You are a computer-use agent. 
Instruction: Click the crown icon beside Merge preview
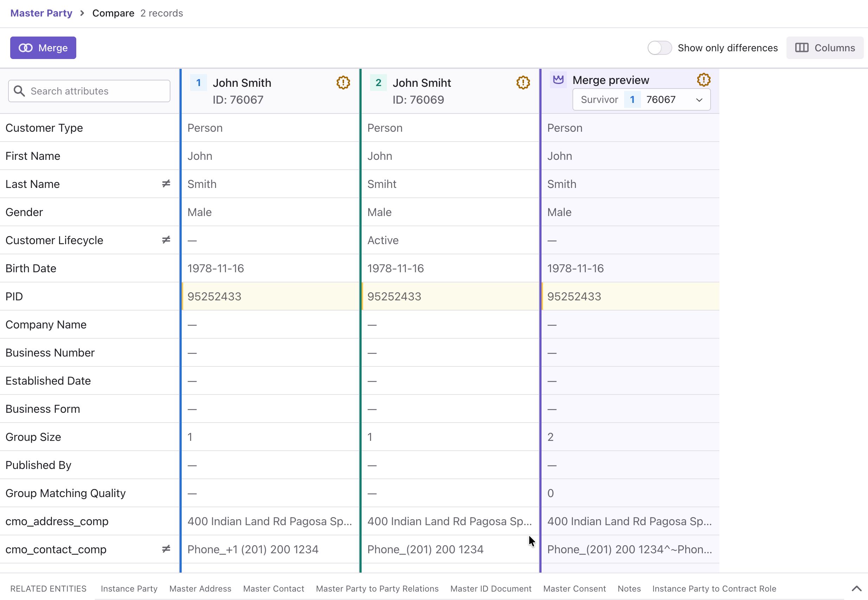pos(558,80)
